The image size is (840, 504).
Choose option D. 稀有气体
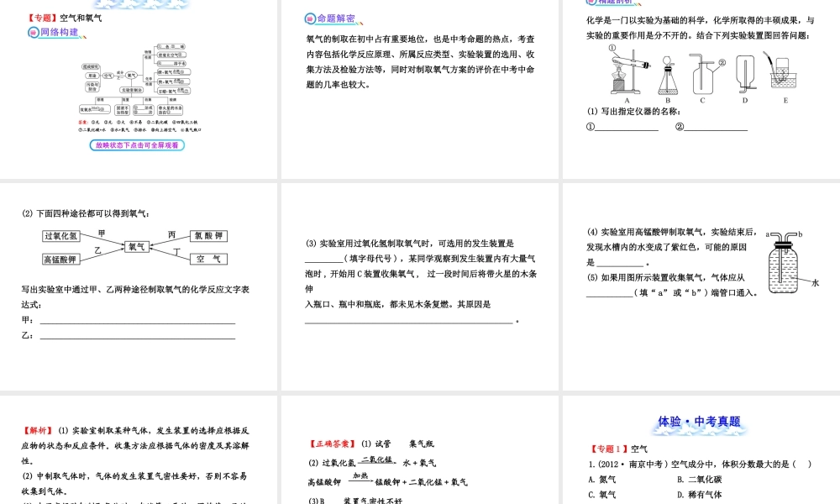click(699, 495)
